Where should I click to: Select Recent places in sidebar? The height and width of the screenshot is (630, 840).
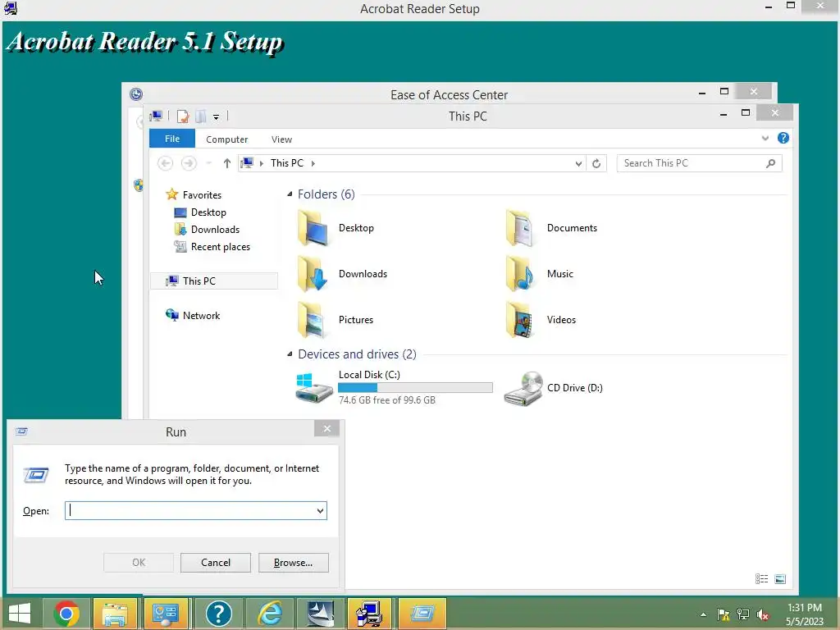212,247
